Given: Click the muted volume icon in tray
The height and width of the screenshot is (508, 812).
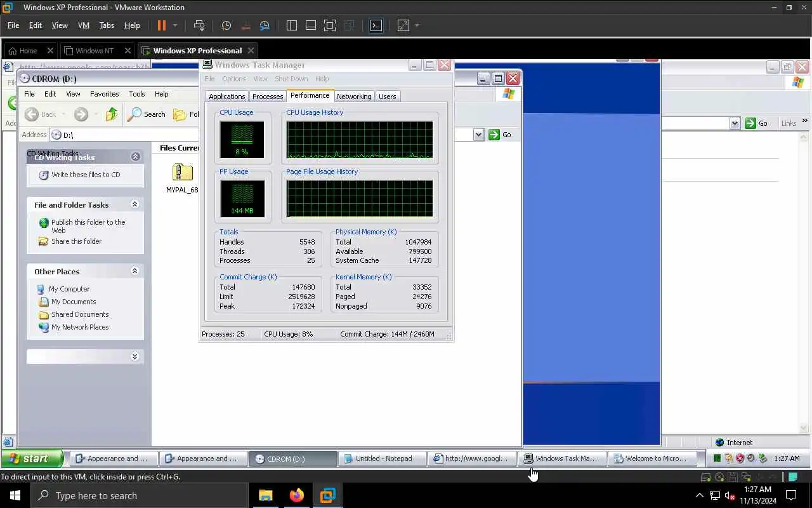Looking at the screenshot, I should (x=730, y=495).
